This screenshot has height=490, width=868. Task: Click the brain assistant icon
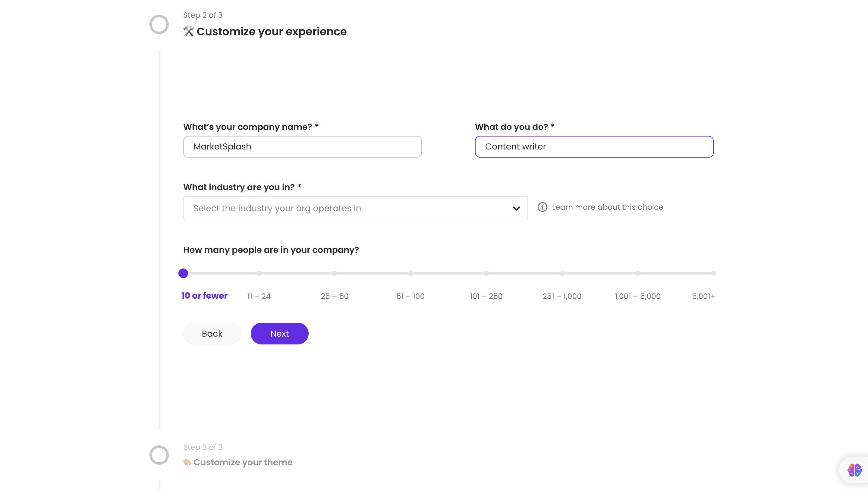pyautogui.click(x=854, y=470)
